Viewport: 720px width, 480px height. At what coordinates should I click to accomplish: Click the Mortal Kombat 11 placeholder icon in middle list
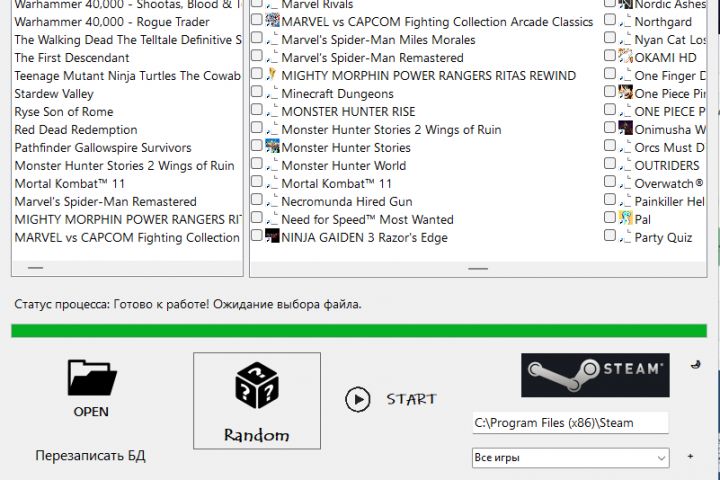tap(272, 184)
